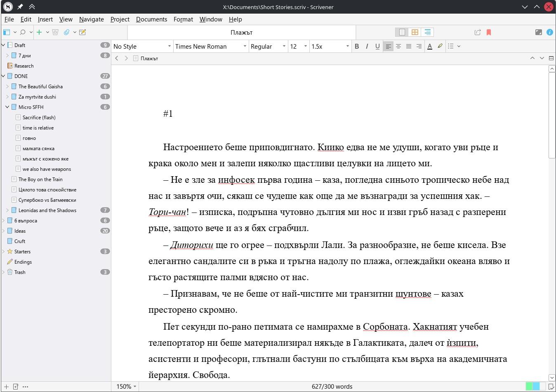This screenshot has height=392, width=556.
Task: Switch to corkboard view mode
Action: [415, 32]
